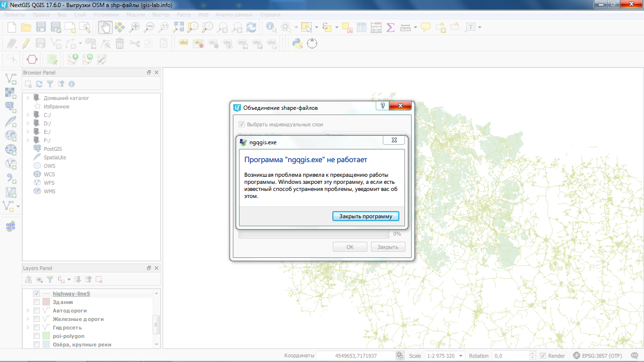Open the Python console

297,44
